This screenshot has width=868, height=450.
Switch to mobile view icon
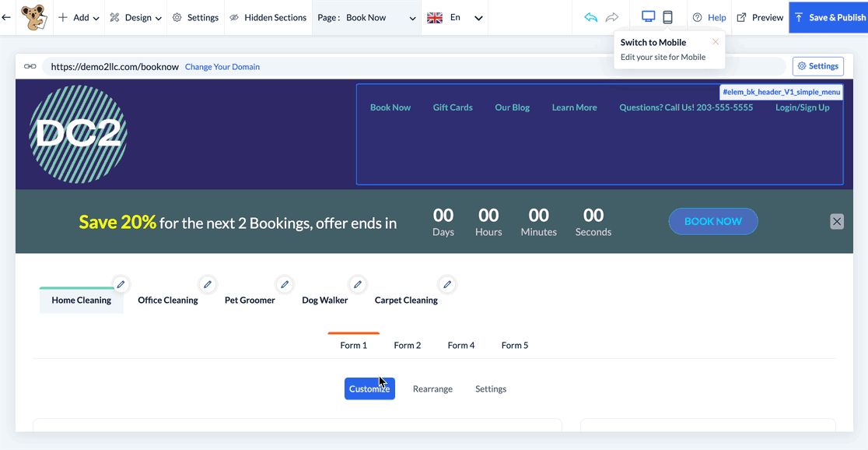(x=667, y=17)
